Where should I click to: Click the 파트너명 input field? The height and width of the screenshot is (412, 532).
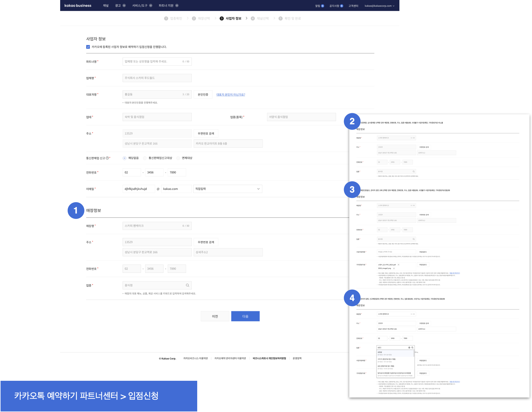(152, 62)
